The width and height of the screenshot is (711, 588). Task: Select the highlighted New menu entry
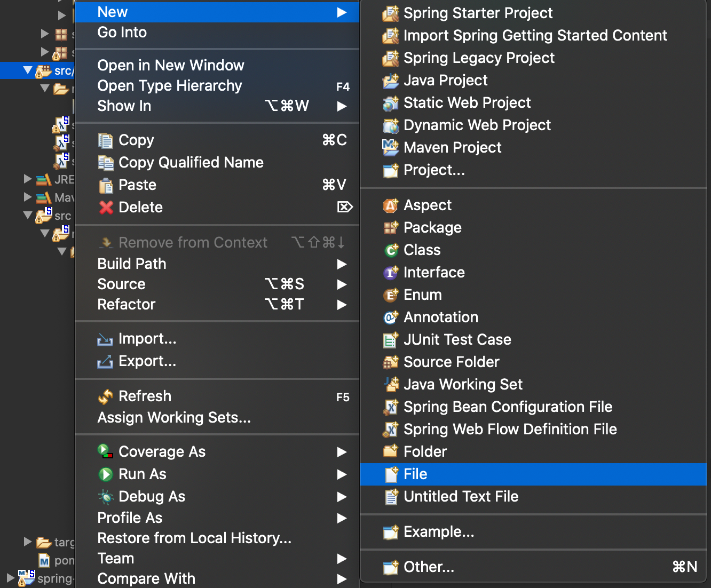pos(217,12)
